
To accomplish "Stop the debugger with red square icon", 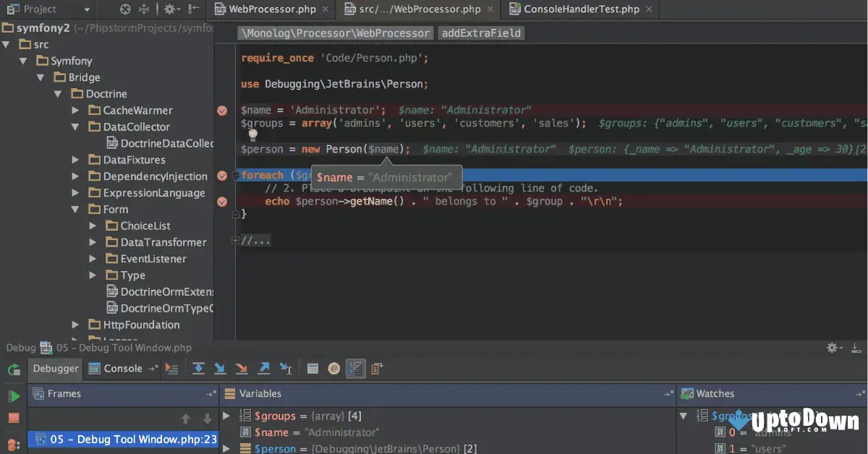I will (13, 418).
